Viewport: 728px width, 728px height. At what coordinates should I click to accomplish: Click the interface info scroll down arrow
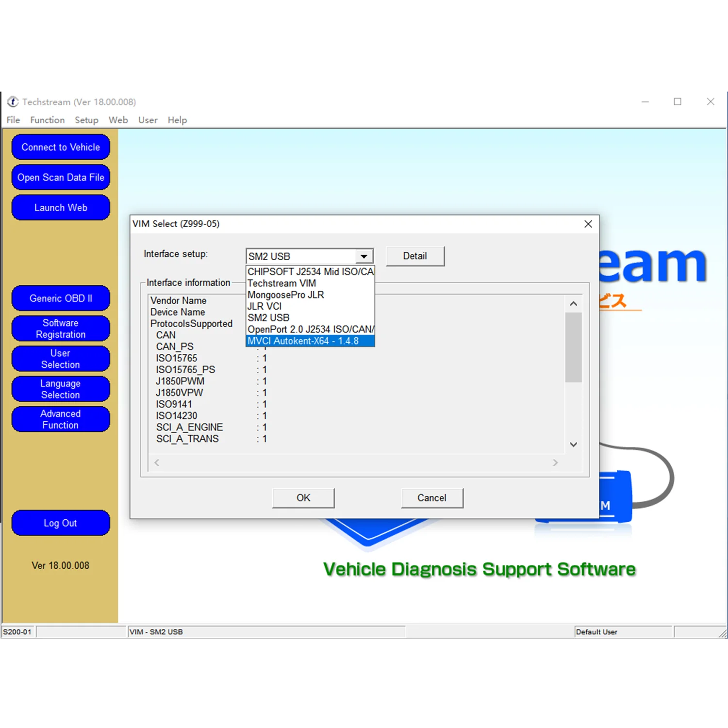coord(573,445)
